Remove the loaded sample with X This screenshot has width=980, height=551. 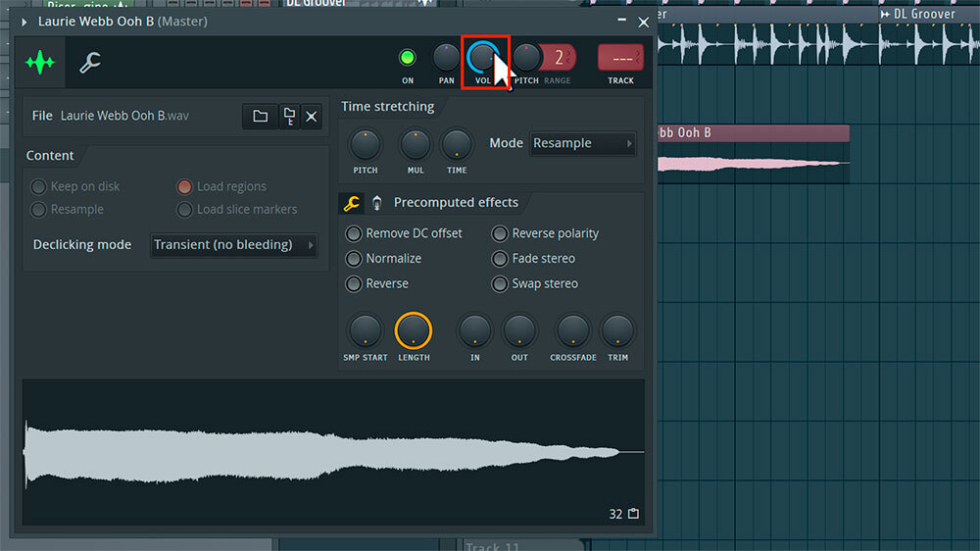(312, 117)
